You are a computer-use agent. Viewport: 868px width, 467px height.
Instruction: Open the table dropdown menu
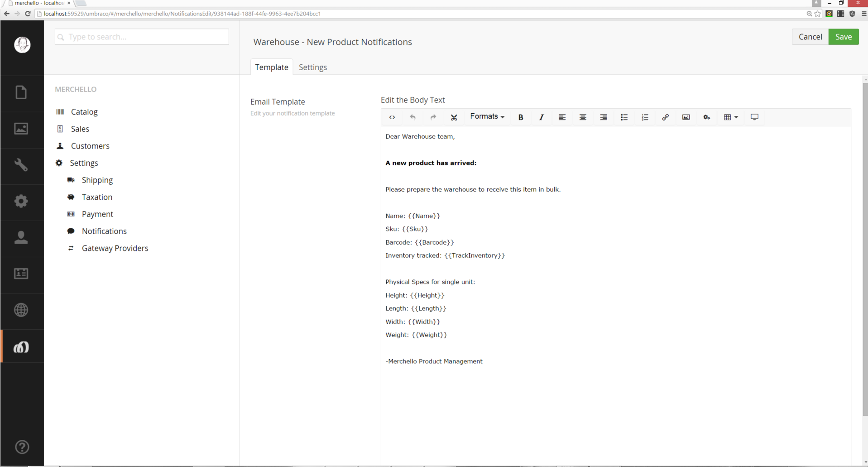pyautogui.click(x=731, y=117)
